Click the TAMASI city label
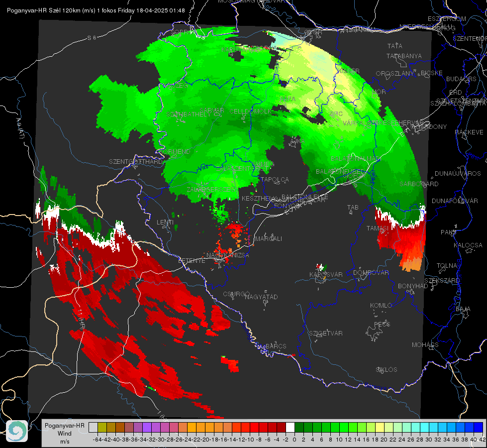Screen dimensions: 487x448 (378, 228)
